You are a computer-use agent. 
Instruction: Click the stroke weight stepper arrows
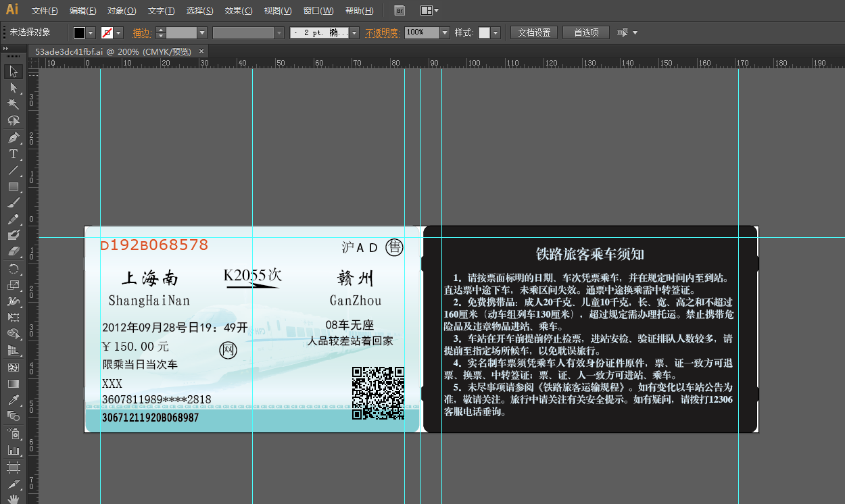point(160,32)
